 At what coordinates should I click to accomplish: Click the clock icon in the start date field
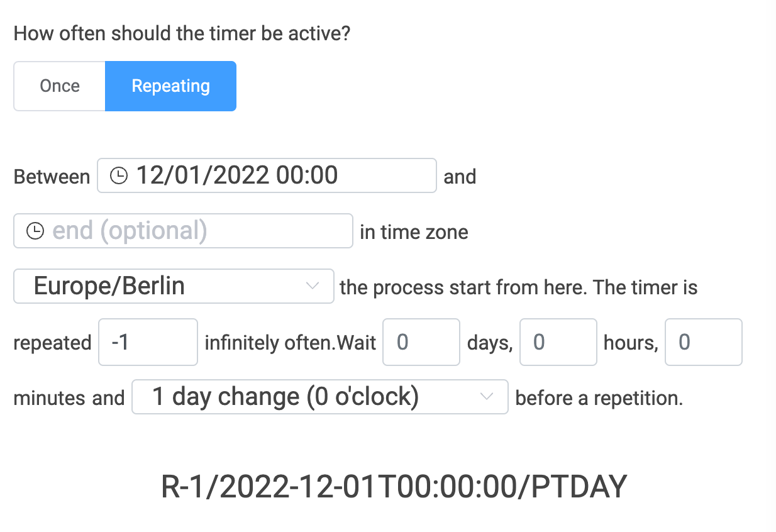click(x=118, y=175)
